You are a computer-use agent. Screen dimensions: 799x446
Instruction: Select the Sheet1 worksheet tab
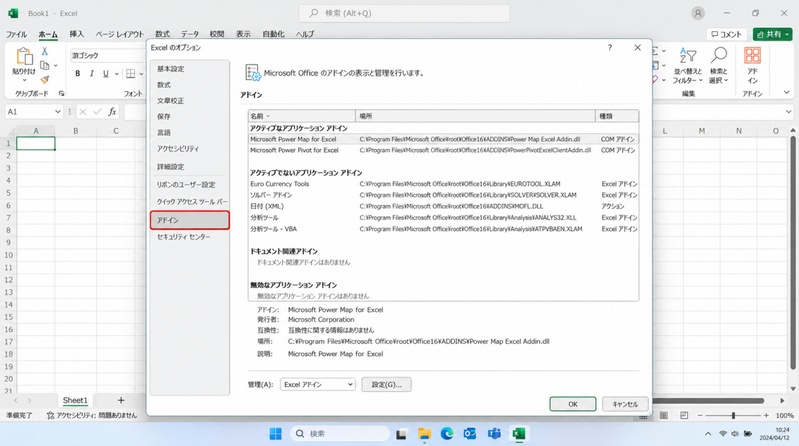click(x=75, y=401)
